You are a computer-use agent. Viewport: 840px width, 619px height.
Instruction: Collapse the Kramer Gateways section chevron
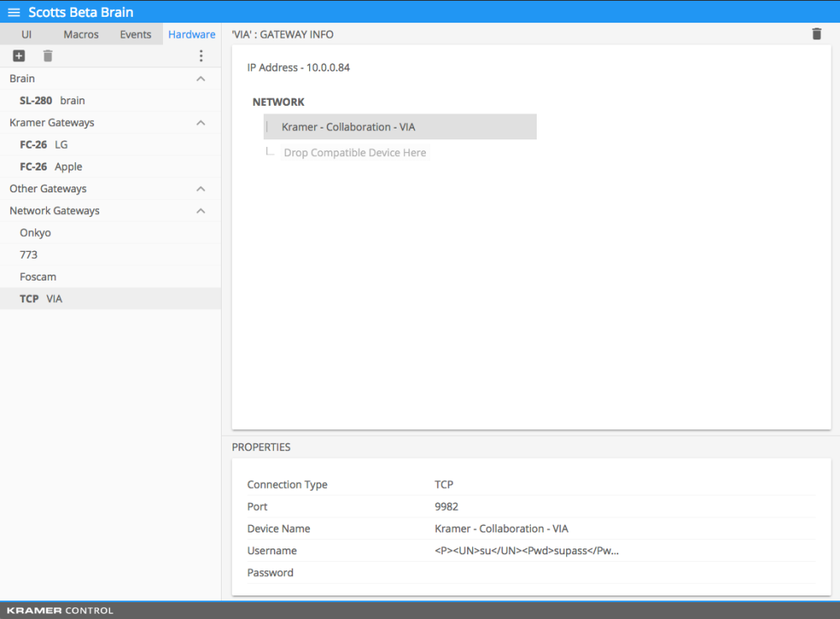pyautogui.click(x=201, y=123)
